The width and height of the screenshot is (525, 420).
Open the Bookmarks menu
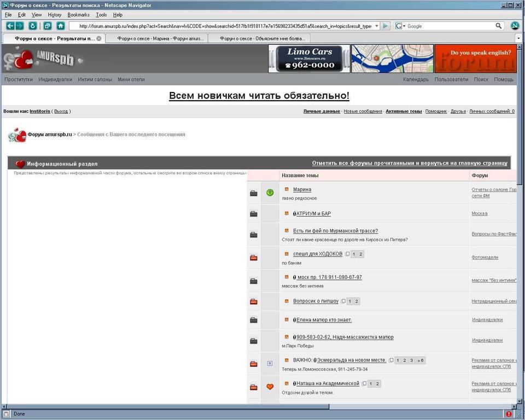pyautogui.click(x=78, y=15)
